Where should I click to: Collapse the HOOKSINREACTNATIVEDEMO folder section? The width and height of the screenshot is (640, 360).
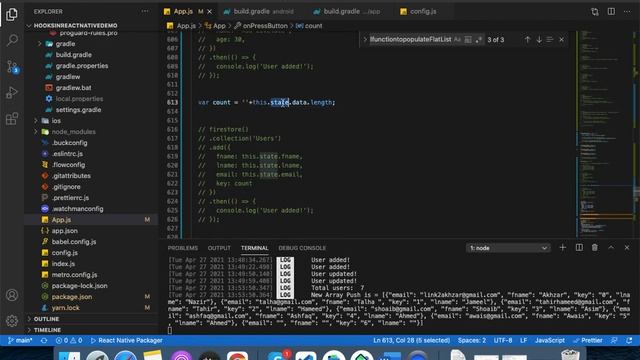(76, 25)
